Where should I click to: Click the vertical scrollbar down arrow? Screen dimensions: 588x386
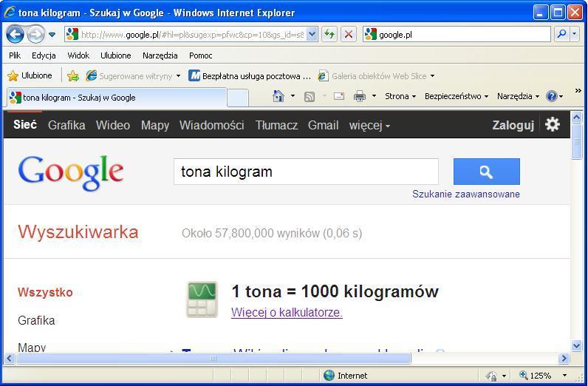(576, 345)
